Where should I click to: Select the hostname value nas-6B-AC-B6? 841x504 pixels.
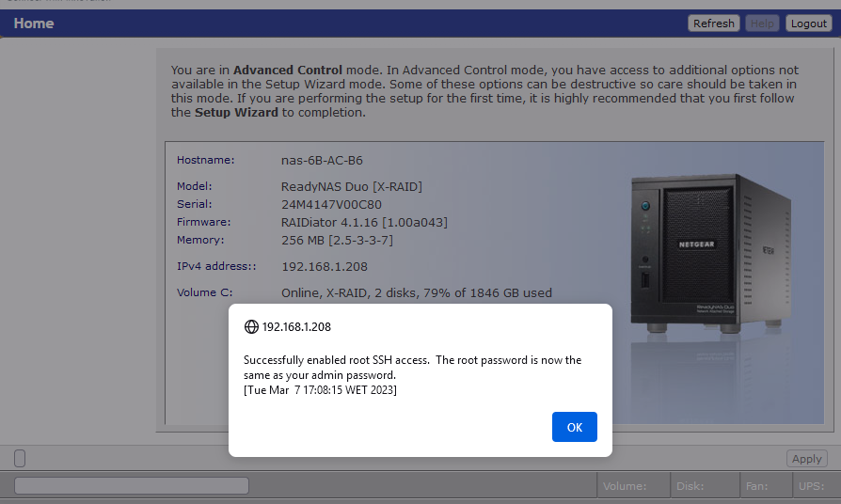click(x=322, y=160)
